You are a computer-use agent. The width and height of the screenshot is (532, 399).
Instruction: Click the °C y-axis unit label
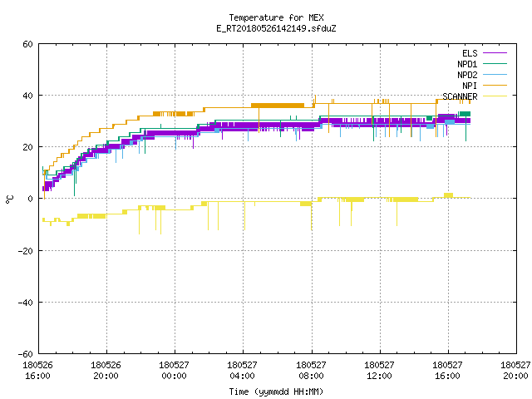pyautogui.click(x=9, y=199)
